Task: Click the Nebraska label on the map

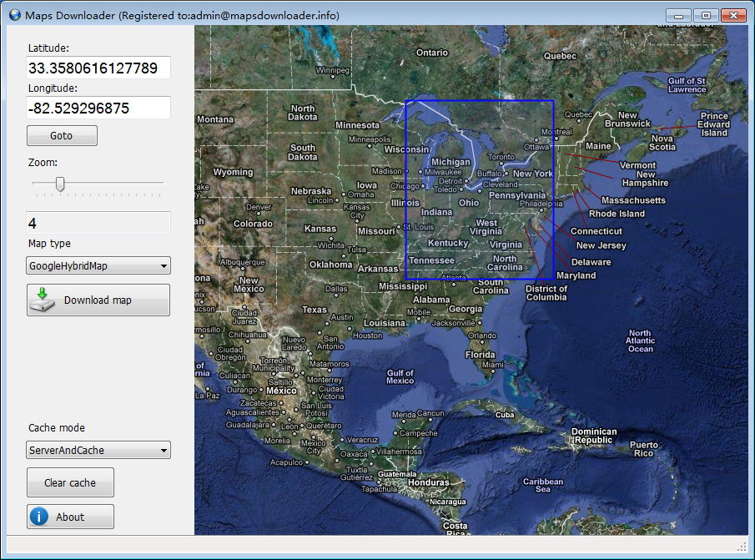Action: click(x=311, y=191)
